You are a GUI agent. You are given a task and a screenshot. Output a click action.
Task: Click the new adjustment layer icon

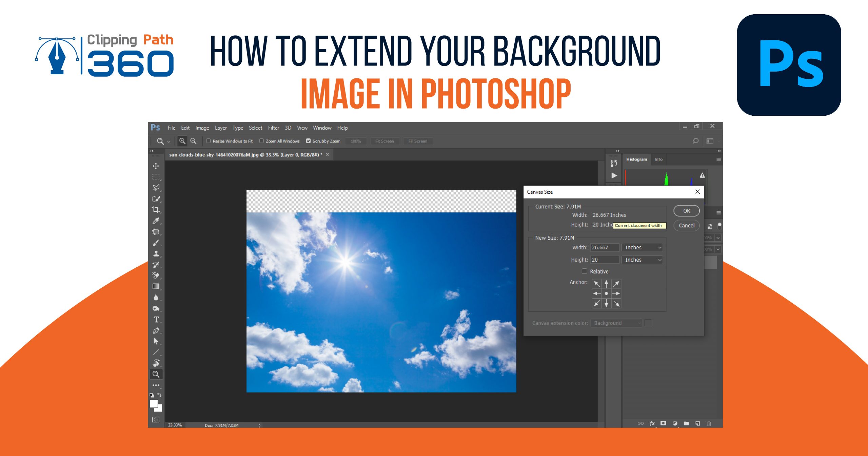click(x=675, y=423)
